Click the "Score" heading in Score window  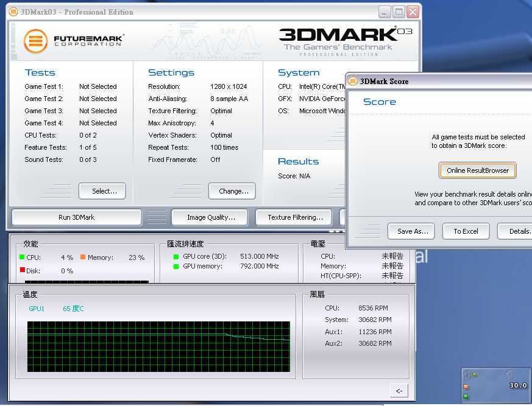(x=379, y=102)
